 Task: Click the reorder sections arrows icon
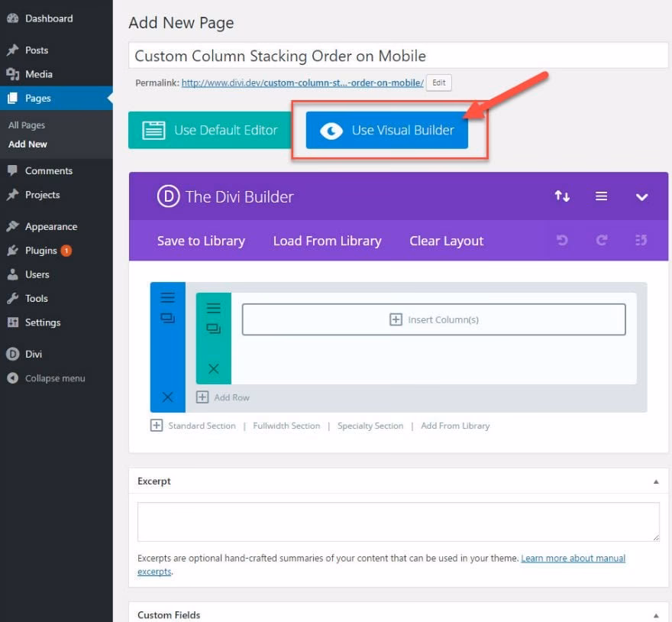click(x=562, y=196)
